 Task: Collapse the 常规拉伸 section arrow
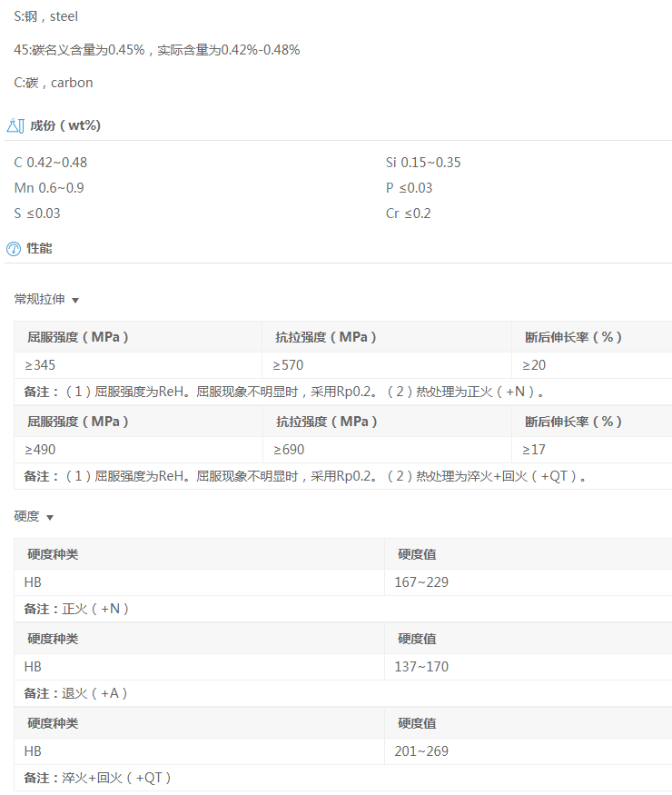point(75,300)
